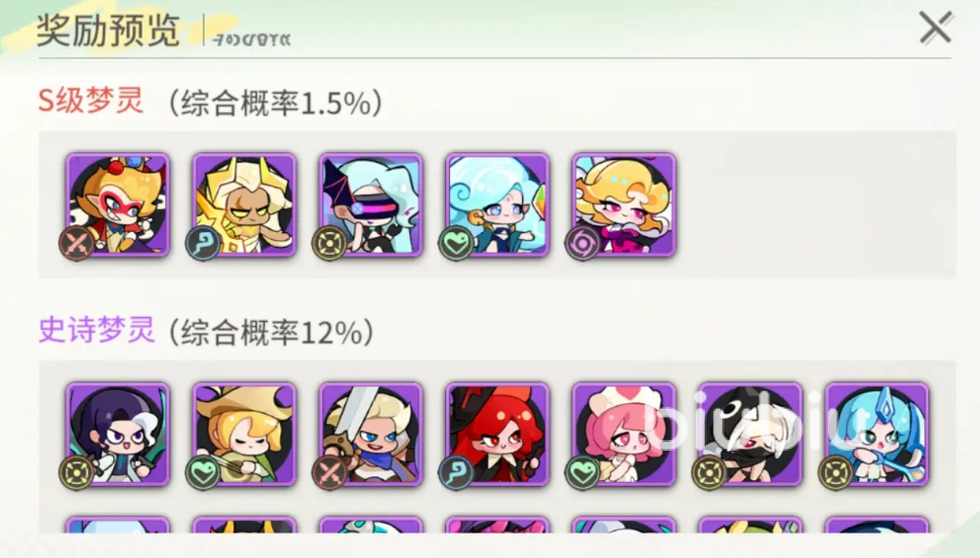
Task: Select the golden-armored S-rank character avatar
Action: [x=244, y=204]
